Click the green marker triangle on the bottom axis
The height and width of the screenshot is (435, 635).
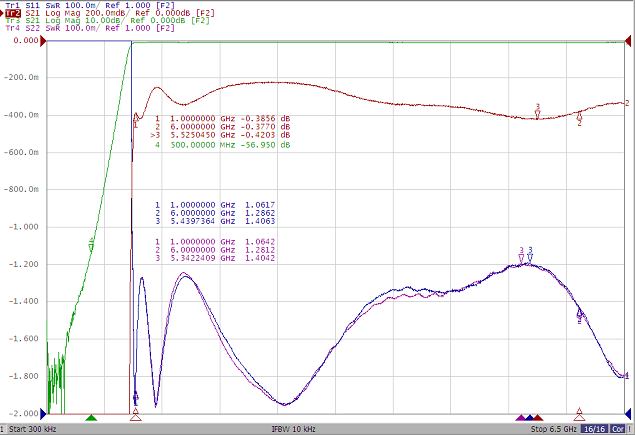(x=92, y=417)
